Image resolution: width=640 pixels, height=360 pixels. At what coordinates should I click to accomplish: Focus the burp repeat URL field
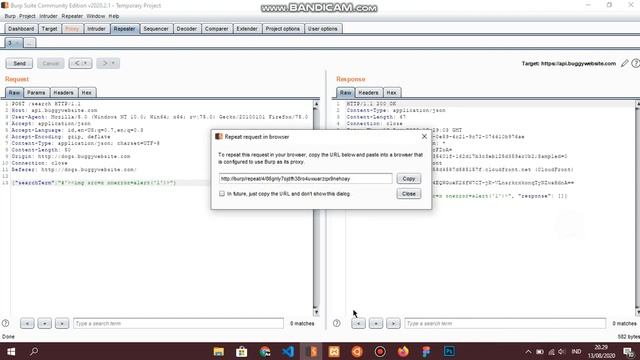click(x=305, y=178)
